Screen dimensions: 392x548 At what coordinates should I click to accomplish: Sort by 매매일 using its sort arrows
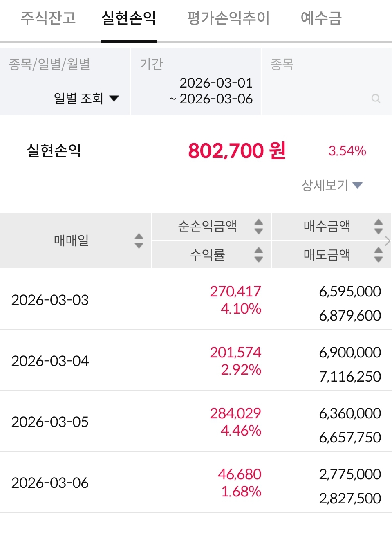pyautogui.click(x=139, y=241)
